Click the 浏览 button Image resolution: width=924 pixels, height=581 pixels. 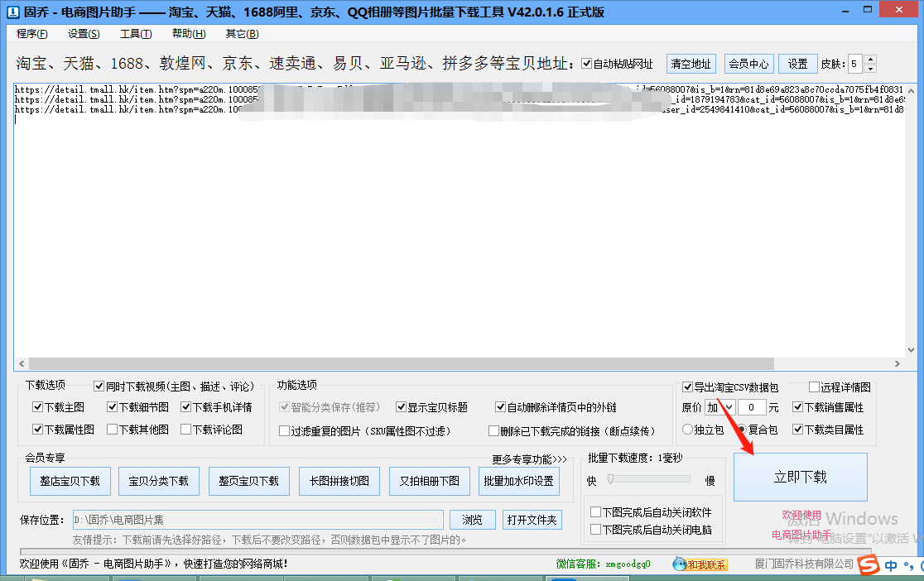click(x=472, y=520)
